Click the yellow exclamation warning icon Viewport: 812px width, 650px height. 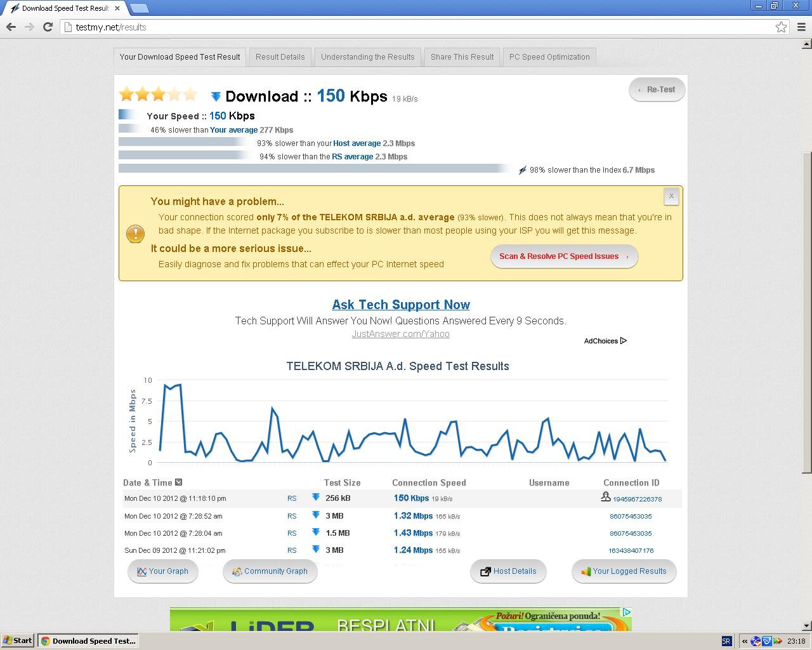(135, 234)
